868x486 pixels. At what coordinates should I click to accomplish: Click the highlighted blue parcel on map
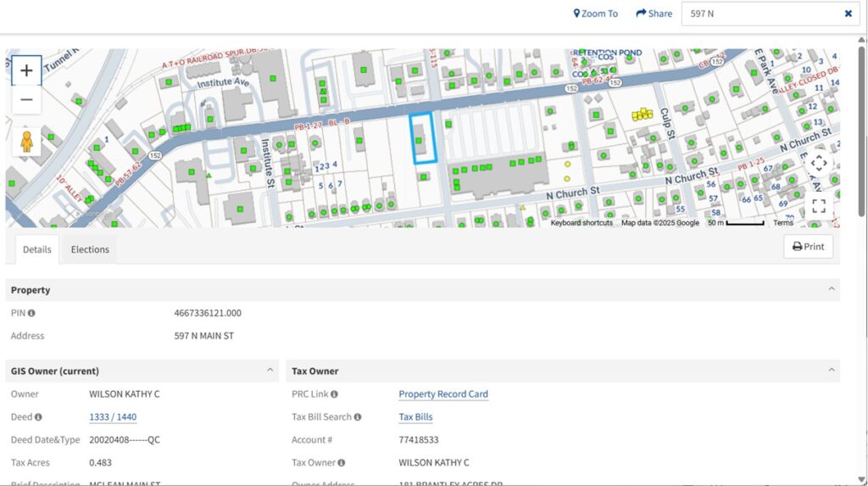tap(423, 138)
